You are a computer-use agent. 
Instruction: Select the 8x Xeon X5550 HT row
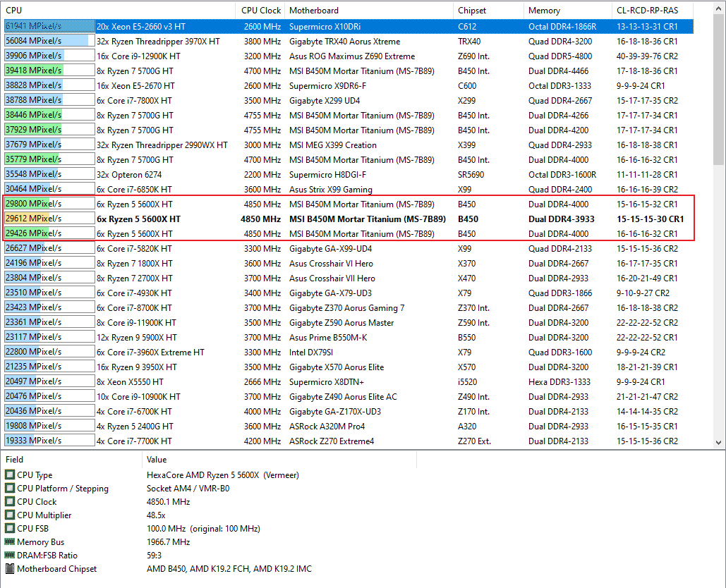pos(349,381)
